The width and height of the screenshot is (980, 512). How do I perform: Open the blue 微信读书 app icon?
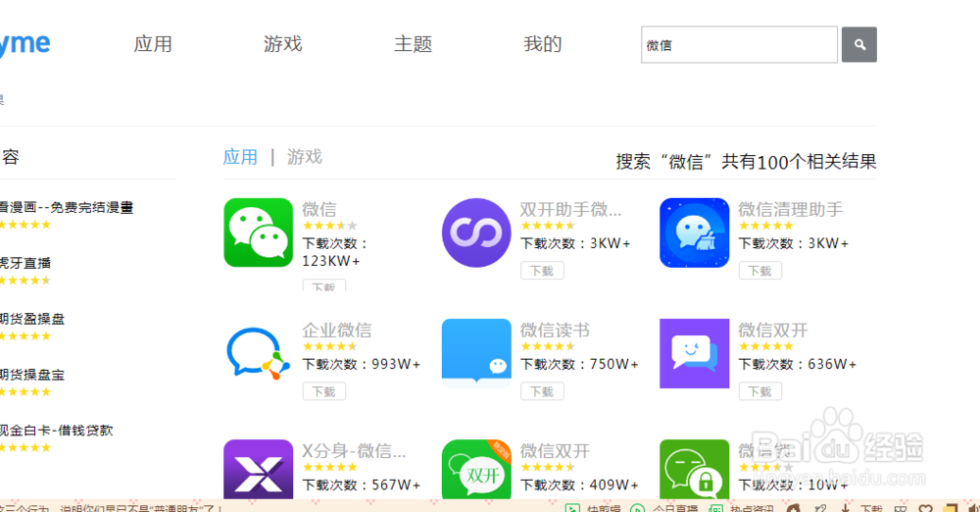tap(476, 353)
